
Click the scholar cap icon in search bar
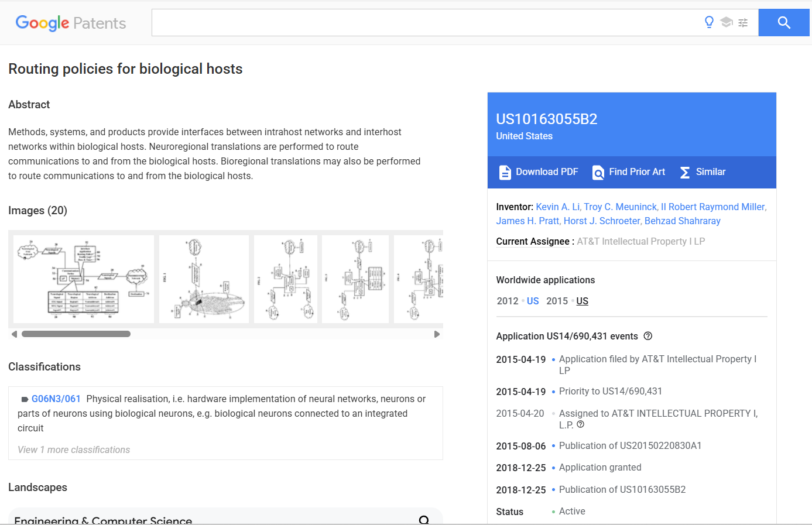tap(727, 22)
